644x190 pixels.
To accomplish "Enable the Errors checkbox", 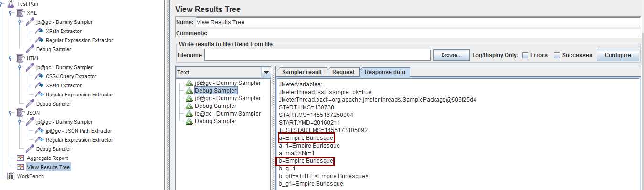I will click(525, 55).
